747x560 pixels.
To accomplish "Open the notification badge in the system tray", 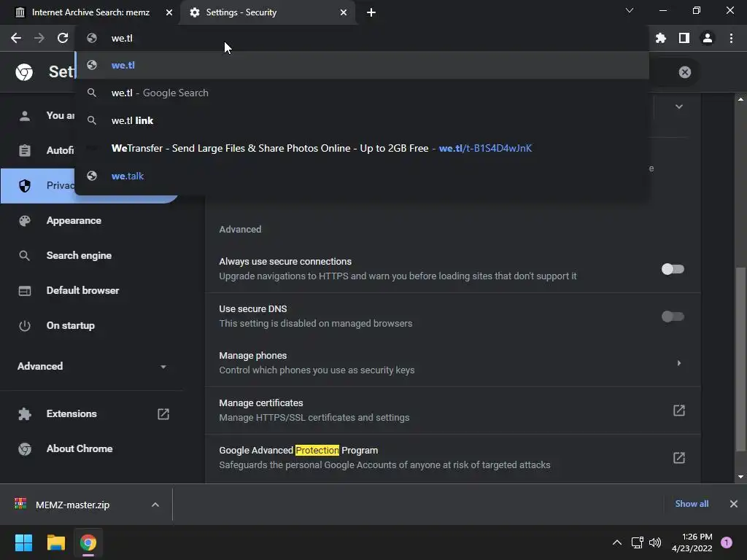I will click(x=727, y=542).
